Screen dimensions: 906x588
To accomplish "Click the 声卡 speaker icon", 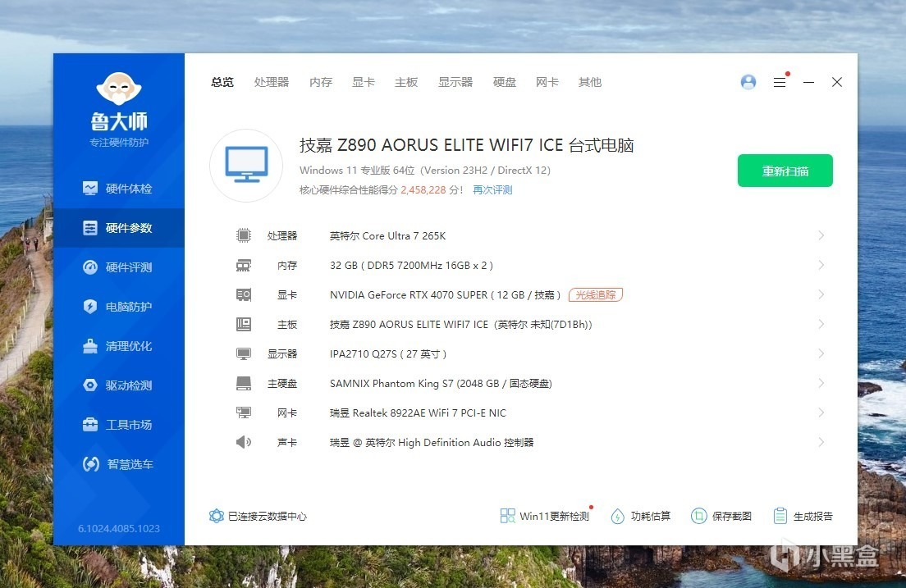I will pyautogui.click(x=243, y=442).
